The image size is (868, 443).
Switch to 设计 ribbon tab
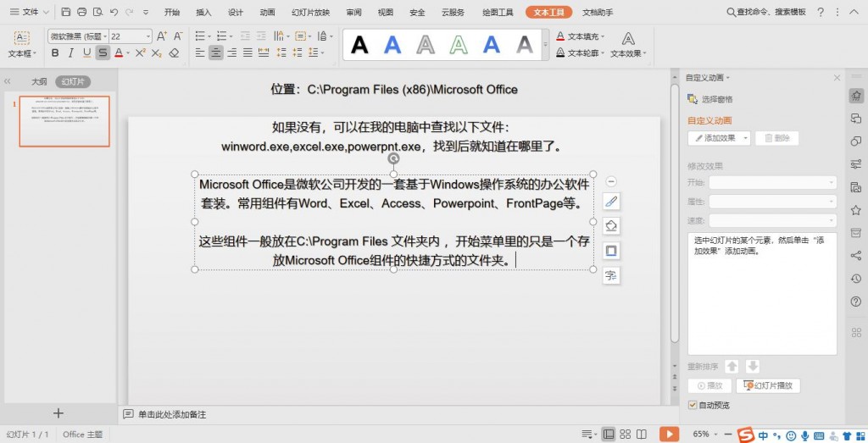coord(236,12)
